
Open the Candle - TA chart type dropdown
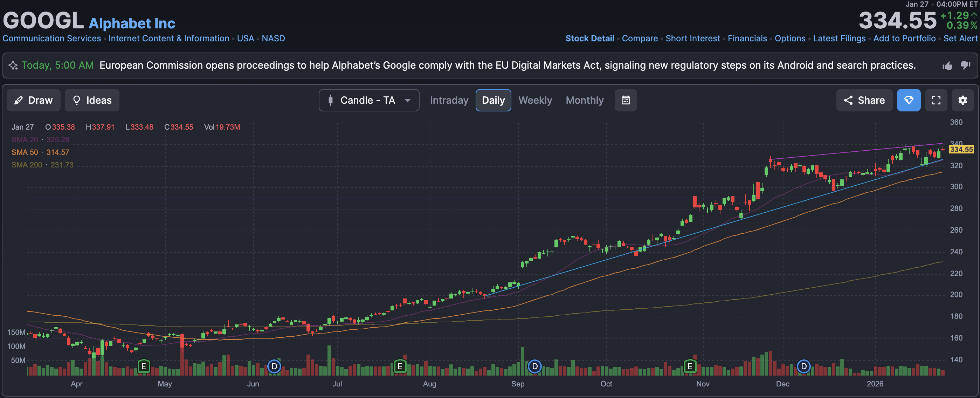pos(369,100)
